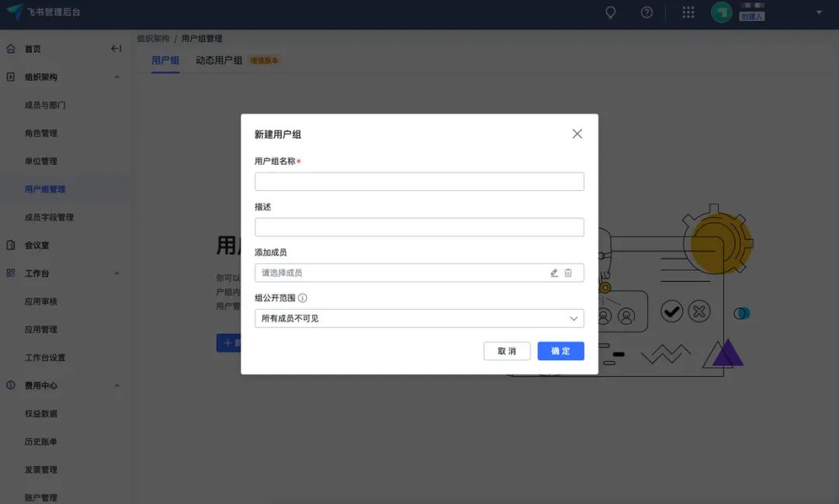
Task: Click the 用户组名称 input field
Action: [x=419, y=181]
